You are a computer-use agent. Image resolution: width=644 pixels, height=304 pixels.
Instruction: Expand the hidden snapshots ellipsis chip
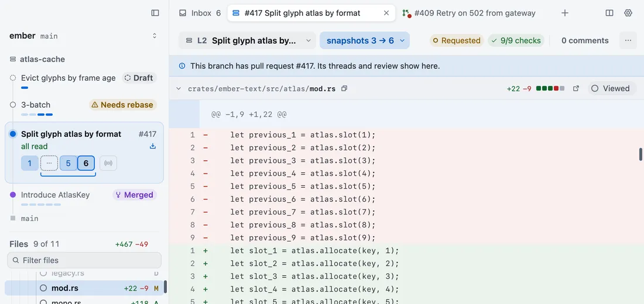49,163
